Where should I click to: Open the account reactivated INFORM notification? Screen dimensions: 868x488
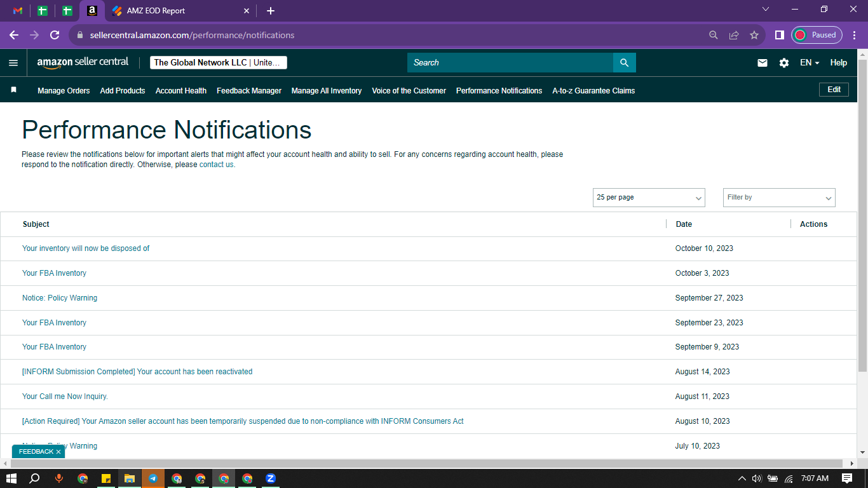[x=137, y=372]
